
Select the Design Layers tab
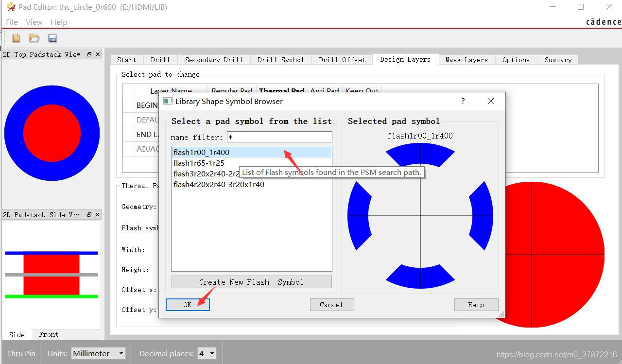point(405,59)
